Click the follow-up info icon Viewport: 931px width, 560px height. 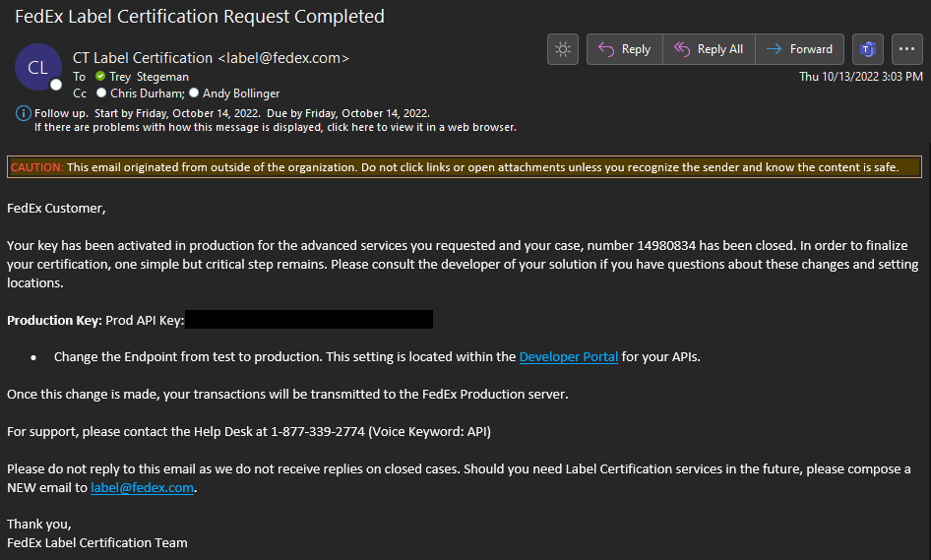point(24,113)
